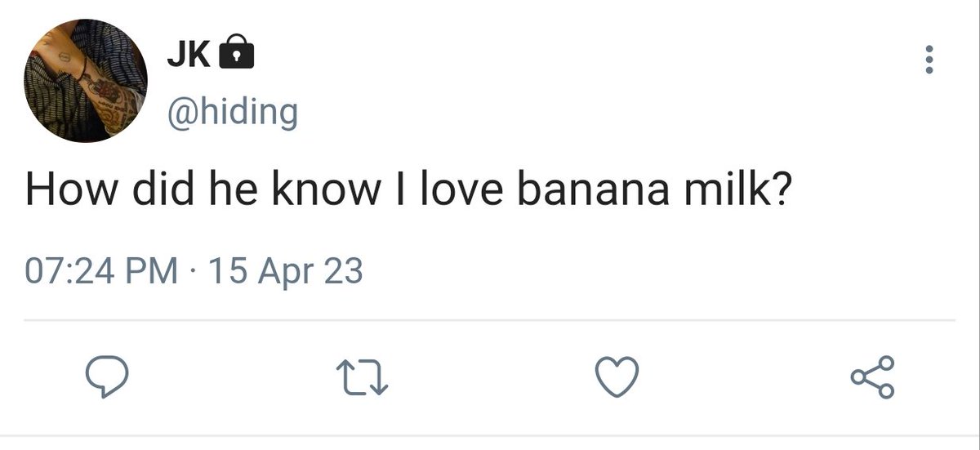Retweet this post using the arrows icon
Viewport: 980px width, 450px height.
tap(362, 378)
